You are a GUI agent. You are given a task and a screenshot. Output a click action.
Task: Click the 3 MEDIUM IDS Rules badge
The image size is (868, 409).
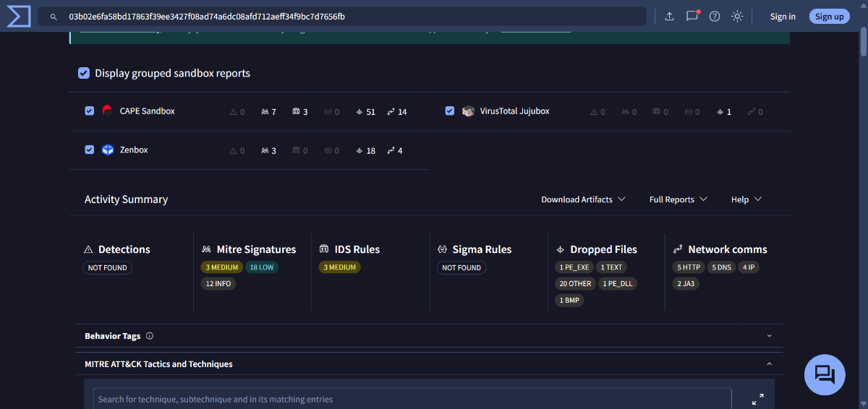coord(340,267)
